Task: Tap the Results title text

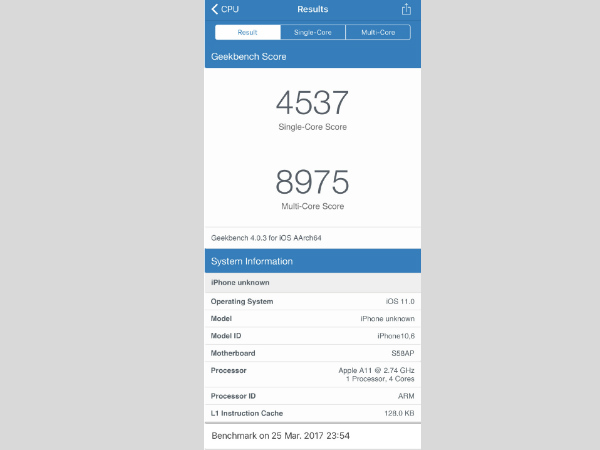Action: [x=313, y=9]
